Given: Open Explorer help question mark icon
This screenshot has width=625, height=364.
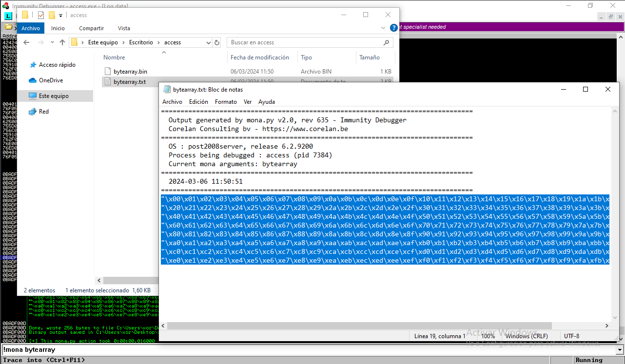Looking at the screenshot, I should 394,28.
